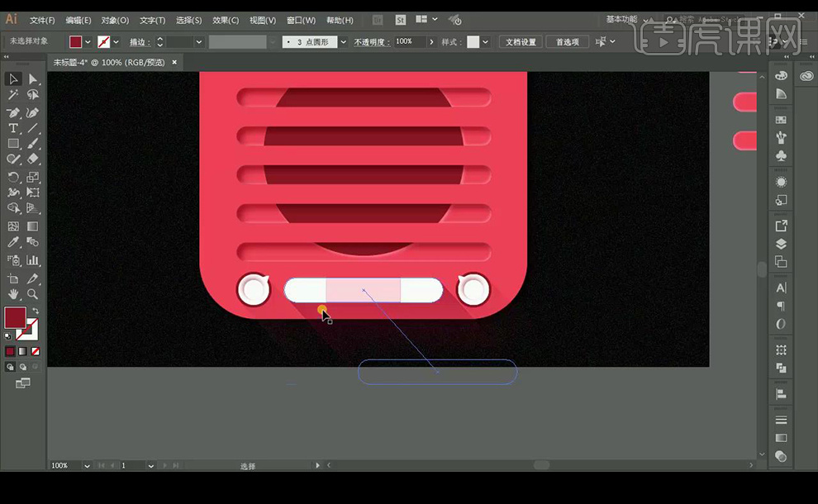Select the Symbol Sprayer tool
The height and width of the screenshot is (504, 818).
tap(13, 259)
